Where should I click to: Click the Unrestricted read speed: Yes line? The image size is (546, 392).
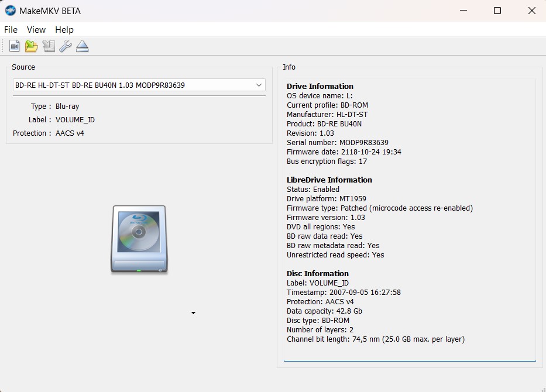335,255
